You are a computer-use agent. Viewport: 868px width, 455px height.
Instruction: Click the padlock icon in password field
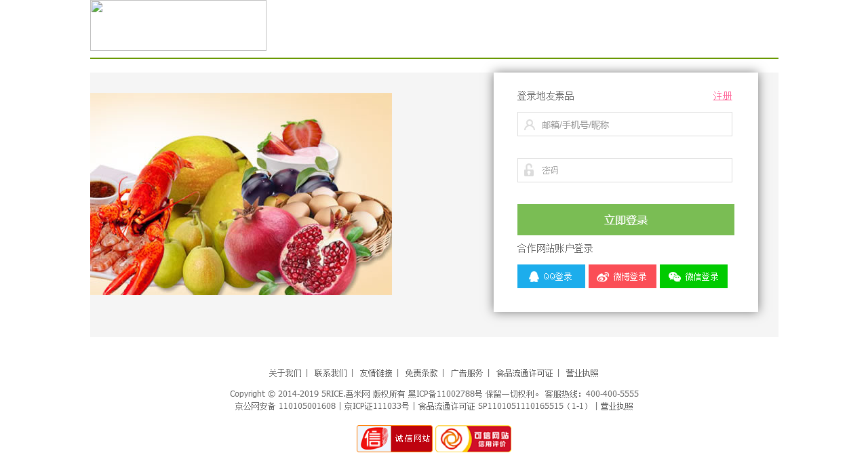[529, 170]
